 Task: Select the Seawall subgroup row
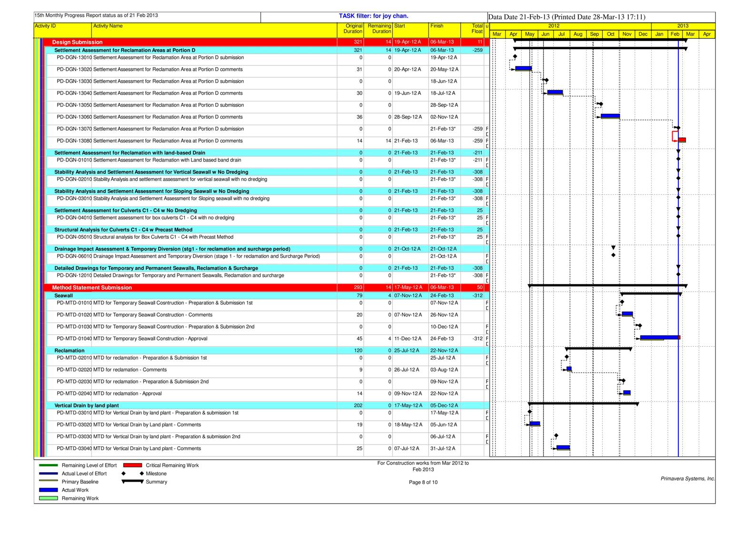268,295
